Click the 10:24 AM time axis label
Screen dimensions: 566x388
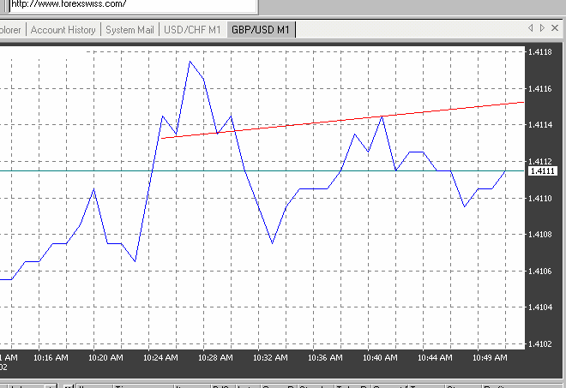(160, 358)
